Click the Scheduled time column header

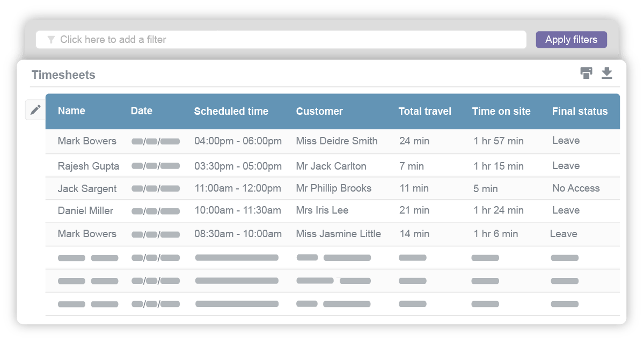(231, 112)
